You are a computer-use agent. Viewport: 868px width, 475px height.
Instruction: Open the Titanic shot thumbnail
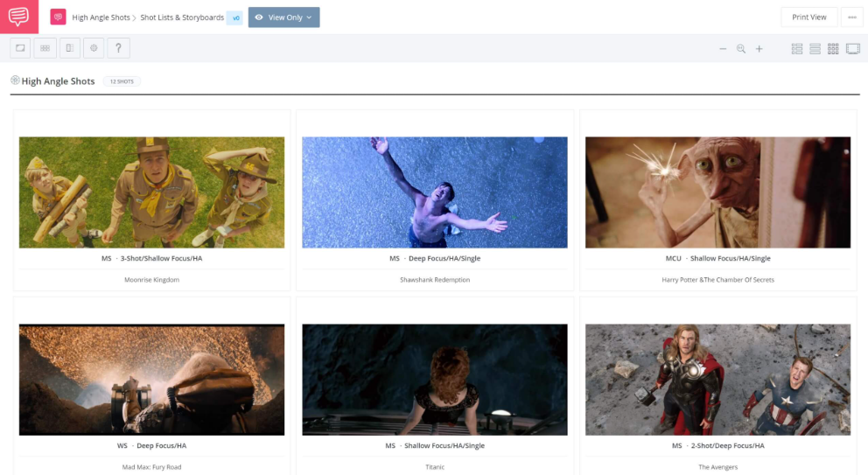coord(435,380)
